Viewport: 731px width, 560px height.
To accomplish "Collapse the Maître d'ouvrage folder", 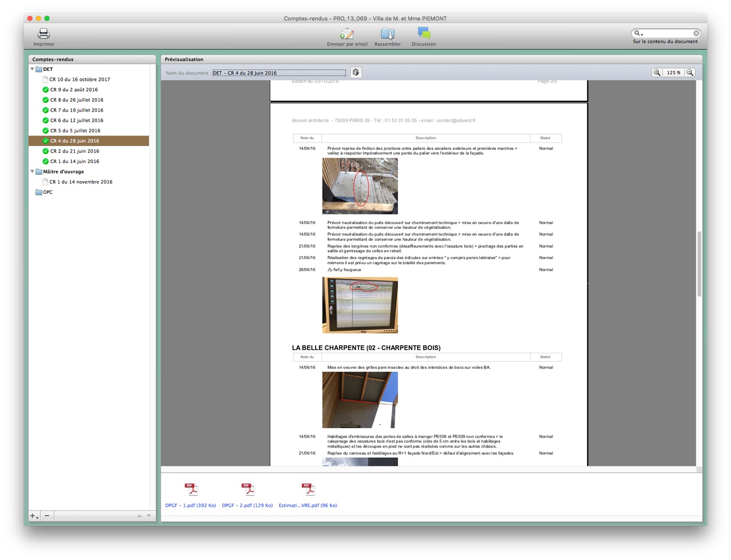I will pos(32,172).
